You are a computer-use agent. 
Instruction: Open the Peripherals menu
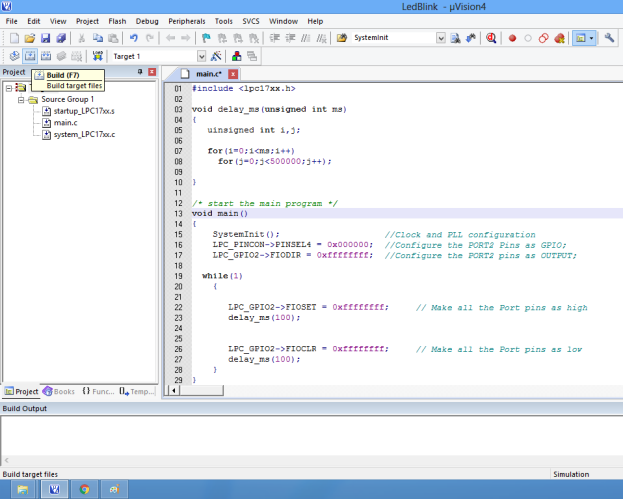187,20
